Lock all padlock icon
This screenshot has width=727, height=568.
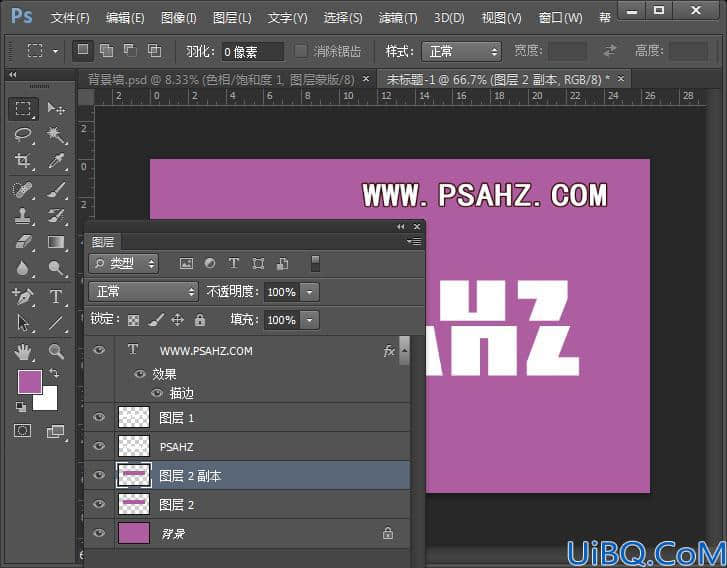click(x=200, y=319)
